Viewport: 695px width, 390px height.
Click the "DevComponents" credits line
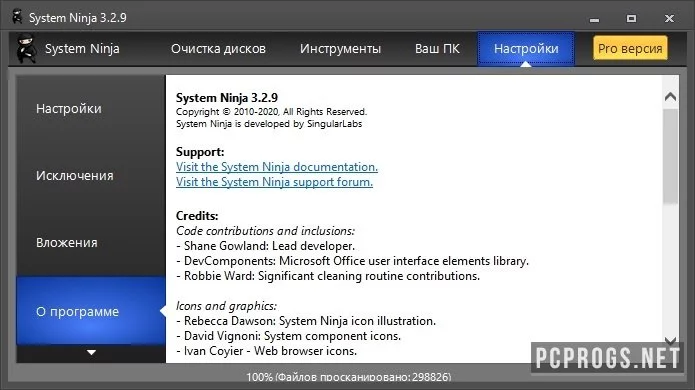352,261
